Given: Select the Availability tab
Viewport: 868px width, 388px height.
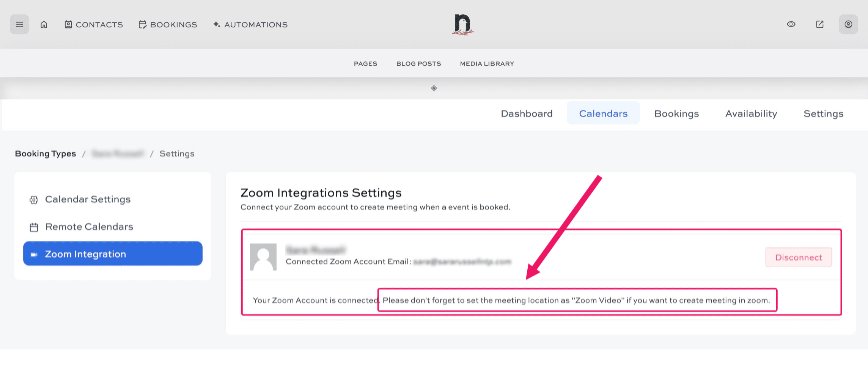Looking at the screenshot, I should click(x=751, y=114).
